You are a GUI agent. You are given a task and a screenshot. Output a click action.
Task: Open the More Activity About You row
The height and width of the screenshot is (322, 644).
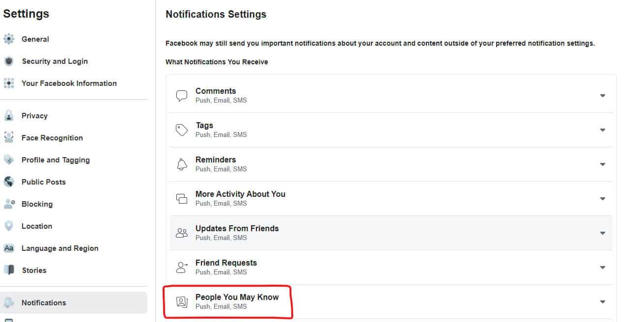(391, 199)
